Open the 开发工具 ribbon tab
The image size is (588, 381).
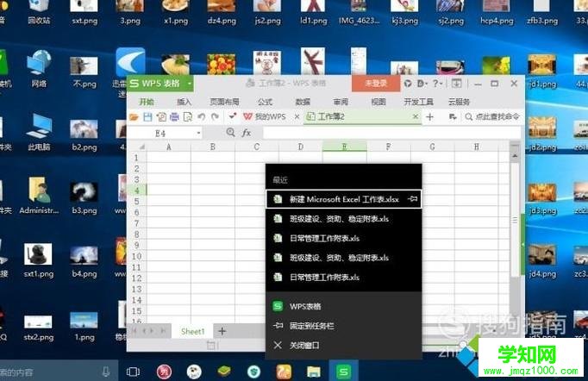pos(418,102)
